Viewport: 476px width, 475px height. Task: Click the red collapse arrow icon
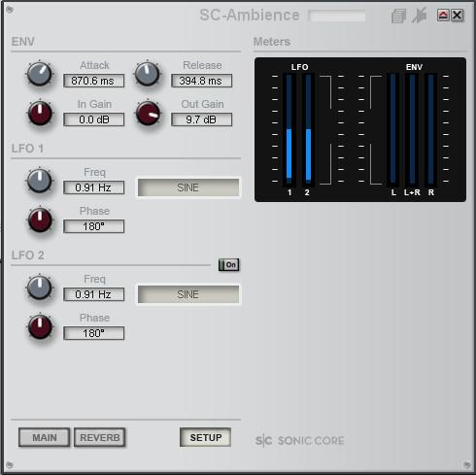443,16
